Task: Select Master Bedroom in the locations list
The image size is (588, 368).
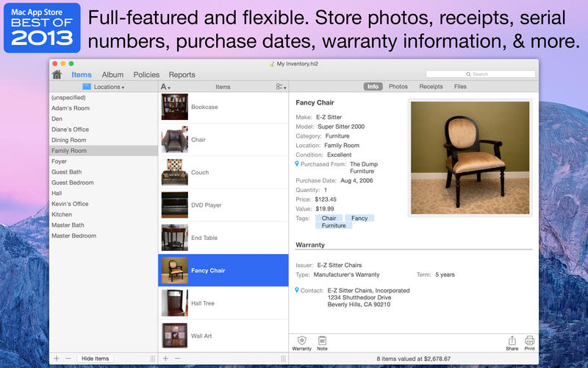Action: click(73, 236)
